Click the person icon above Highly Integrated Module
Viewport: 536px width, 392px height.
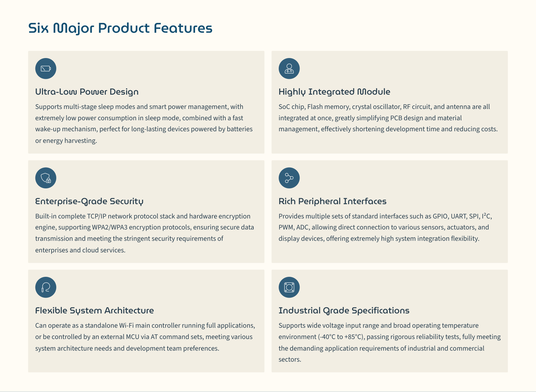pos(289,69)
